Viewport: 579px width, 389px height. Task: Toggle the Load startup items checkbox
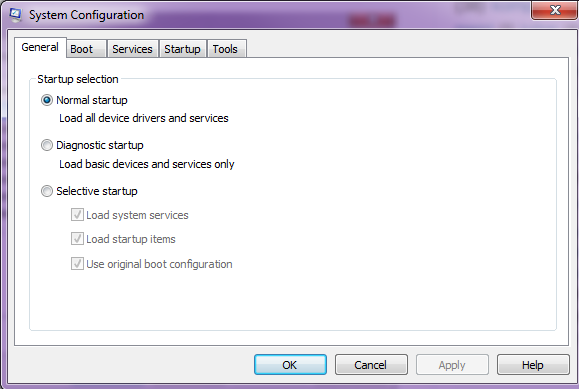point(77,239)
